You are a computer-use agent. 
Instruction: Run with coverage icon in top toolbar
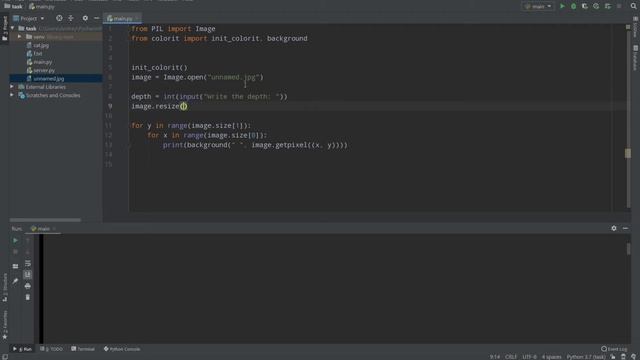[x=585, y=6]
